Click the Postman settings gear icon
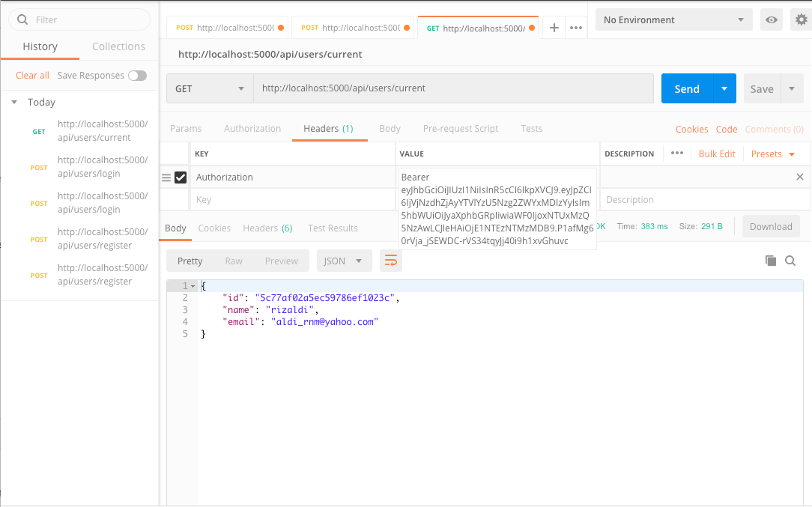This screenshot has width=812, height=507. point(801,19)
